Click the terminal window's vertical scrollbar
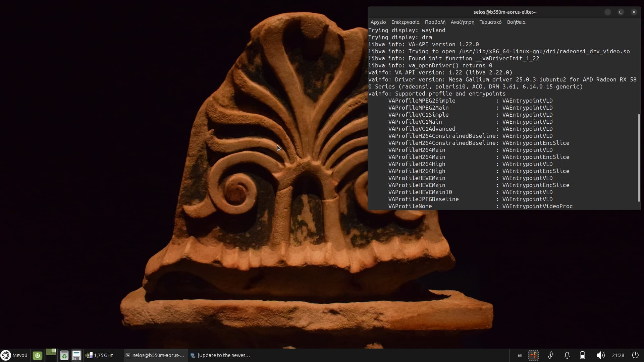Image resolution: width=644 pixels, height=362 pixels. pyautogui.click(x=639, y=158)
